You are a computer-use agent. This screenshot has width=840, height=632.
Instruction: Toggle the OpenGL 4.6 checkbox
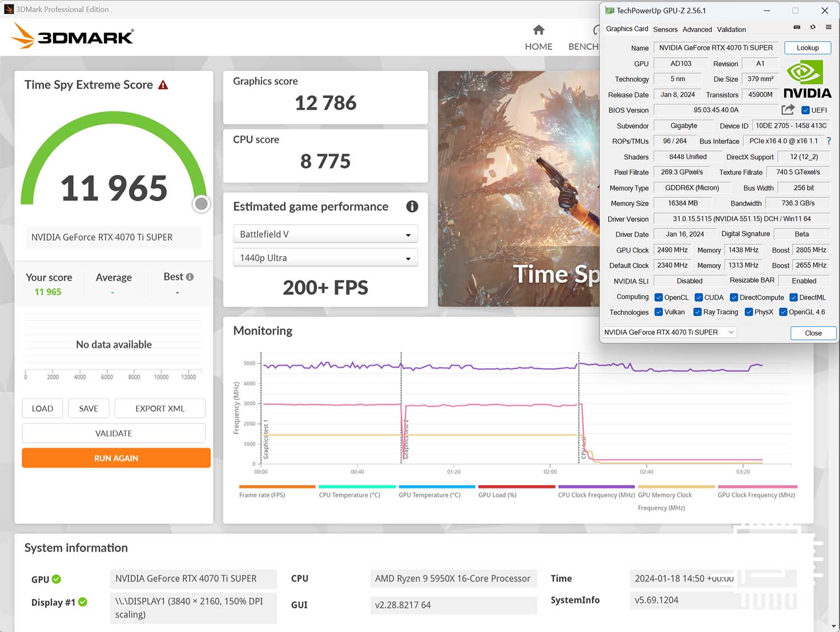[783, 312]
